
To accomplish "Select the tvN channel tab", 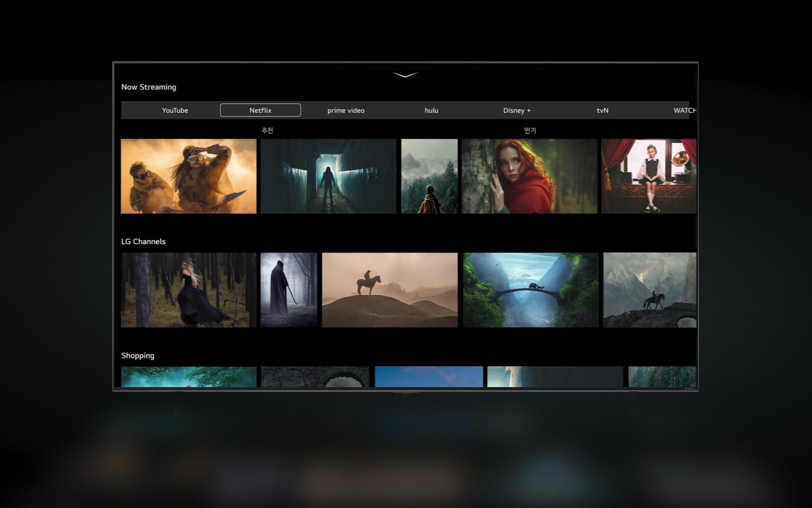I will pos(602,110).
